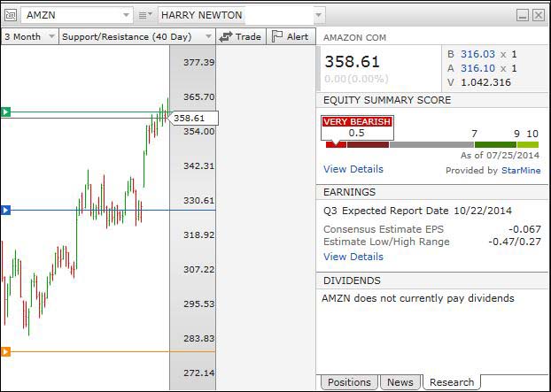Open the AMZN symbol dropdown arrow

pyautogui.click(x=126, y=15)
